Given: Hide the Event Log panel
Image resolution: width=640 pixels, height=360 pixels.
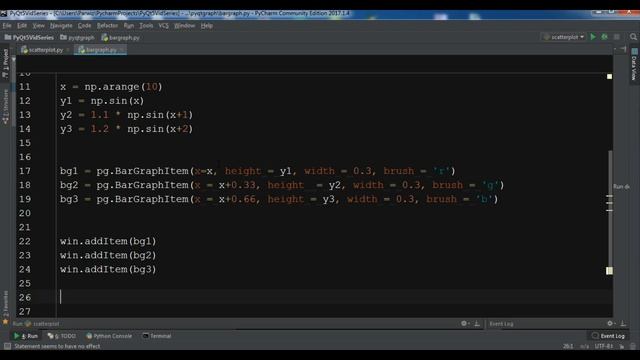Looking at the screenshot, I should coord(623,323).
